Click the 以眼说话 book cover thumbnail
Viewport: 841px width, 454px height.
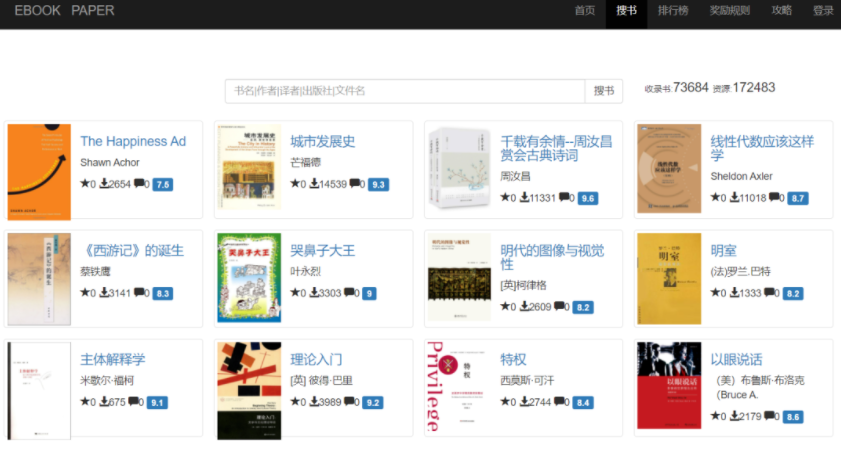(669, 388)
